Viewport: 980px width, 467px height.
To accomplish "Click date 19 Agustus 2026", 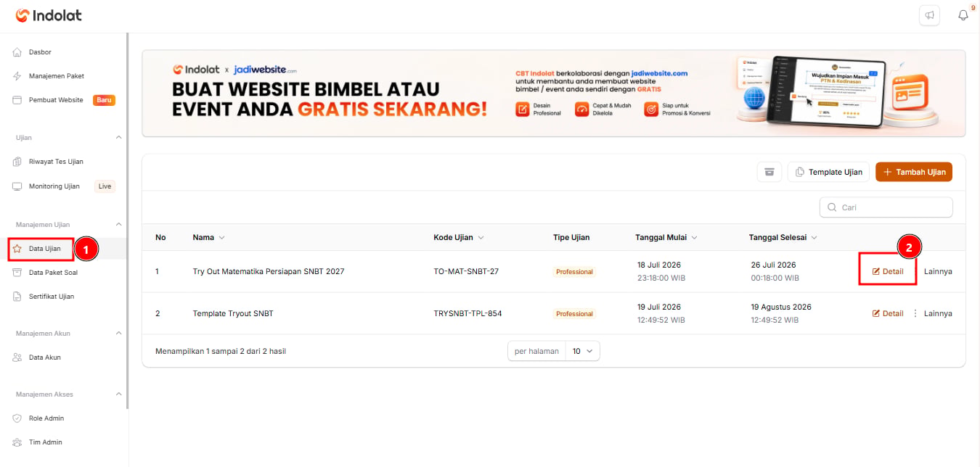I will [781, 307].
